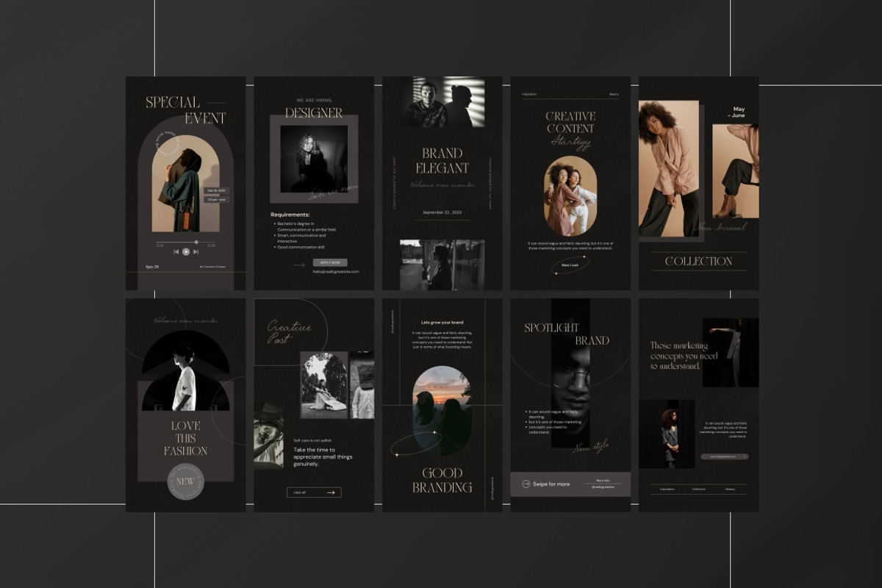Select 'Inspiration' tab in bottom-right template footer
Image resolution: width=882 pixels, height=588 pixels.
pos(667,490)
